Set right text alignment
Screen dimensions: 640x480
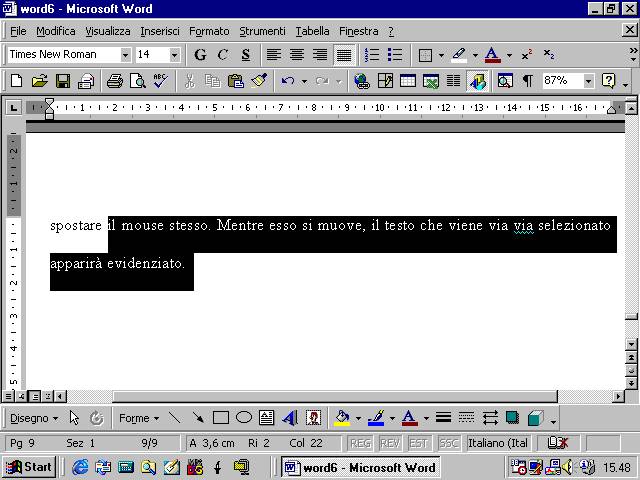(320, 55)
